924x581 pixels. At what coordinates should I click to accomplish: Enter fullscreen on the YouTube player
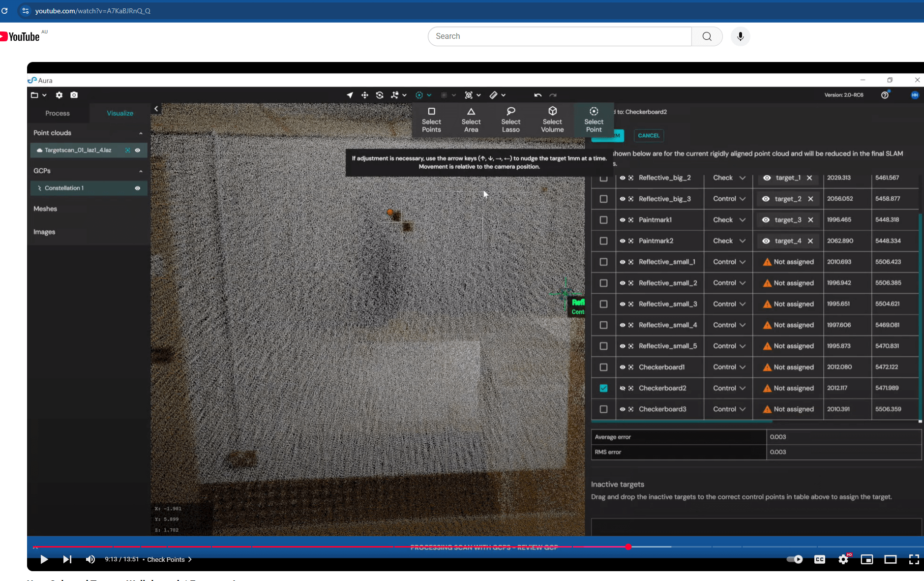915,559
